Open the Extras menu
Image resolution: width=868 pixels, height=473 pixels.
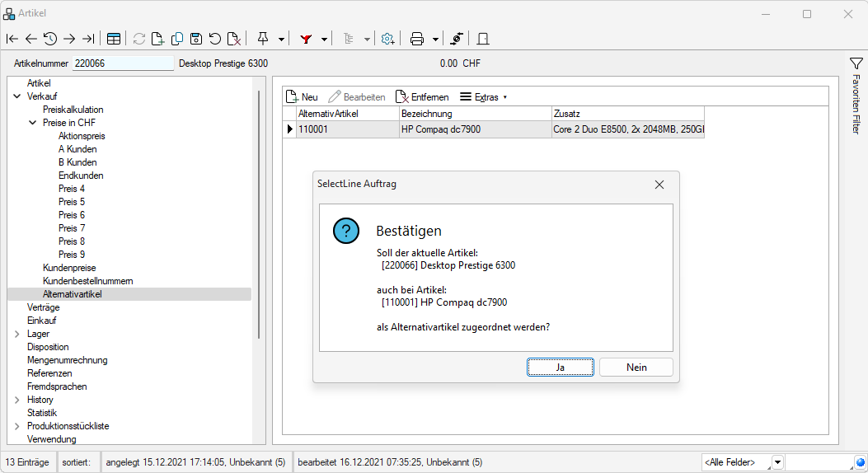tap(483, 96)
